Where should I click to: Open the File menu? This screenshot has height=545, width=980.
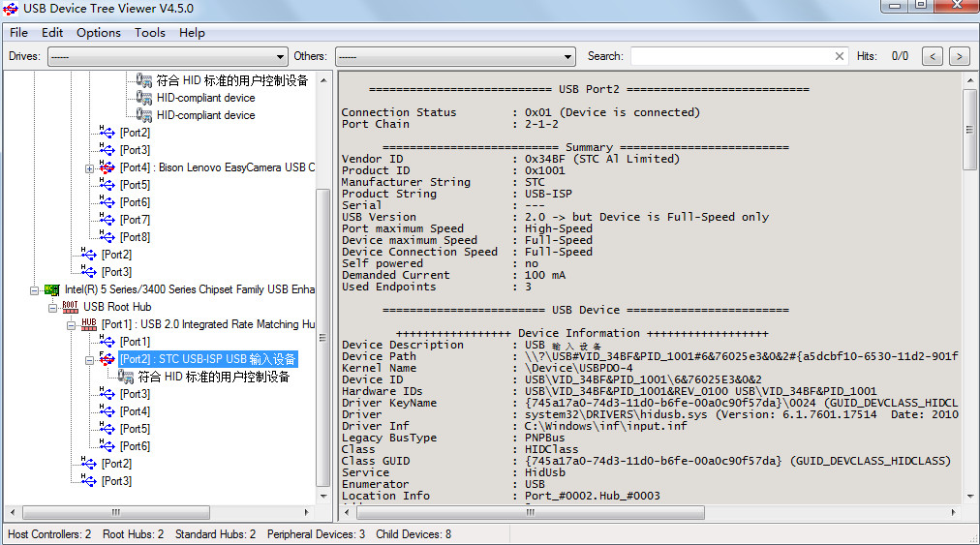(18, 33)
